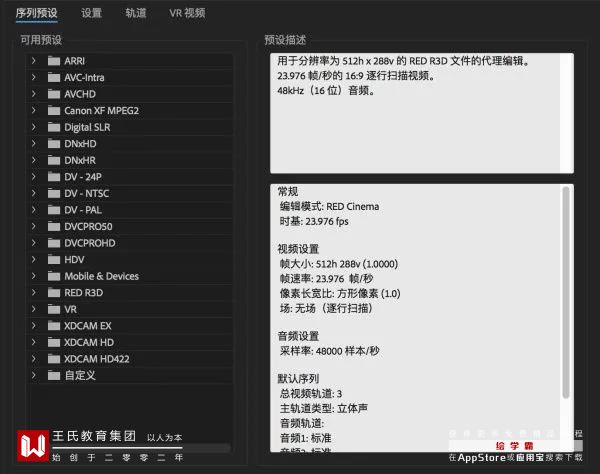The height and width of the screenshot is (474, 600).
Task: Select the AVCHD preset label
Action: 80,94
